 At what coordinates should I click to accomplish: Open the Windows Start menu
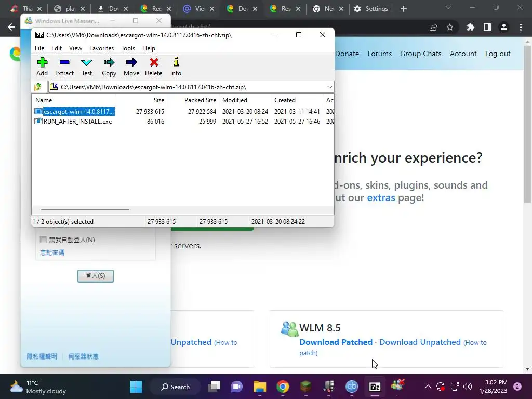[136, 387]
